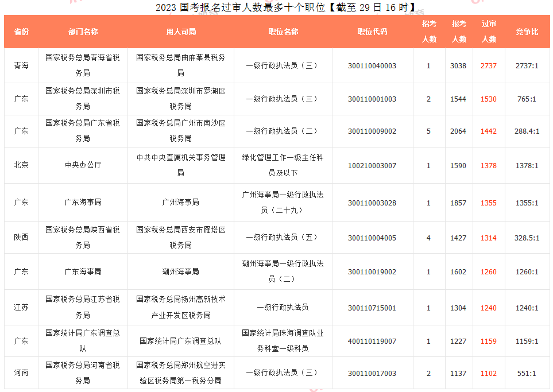The width and height of the screenshot is (553, 392).
Task: Click the 省份 column header
Action: tap(21, 32)
